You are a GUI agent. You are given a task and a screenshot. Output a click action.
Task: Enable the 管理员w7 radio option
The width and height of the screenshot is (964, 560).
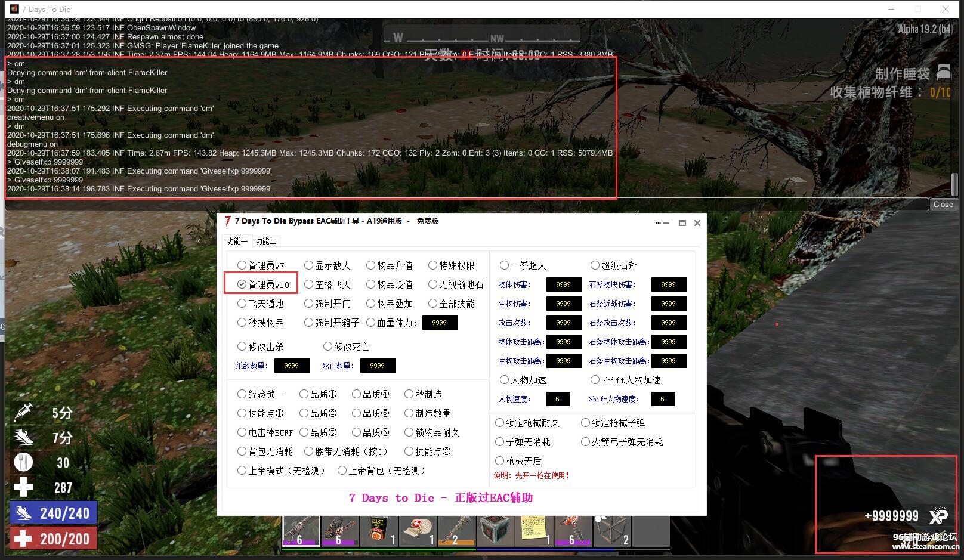[x=242, y=265]
